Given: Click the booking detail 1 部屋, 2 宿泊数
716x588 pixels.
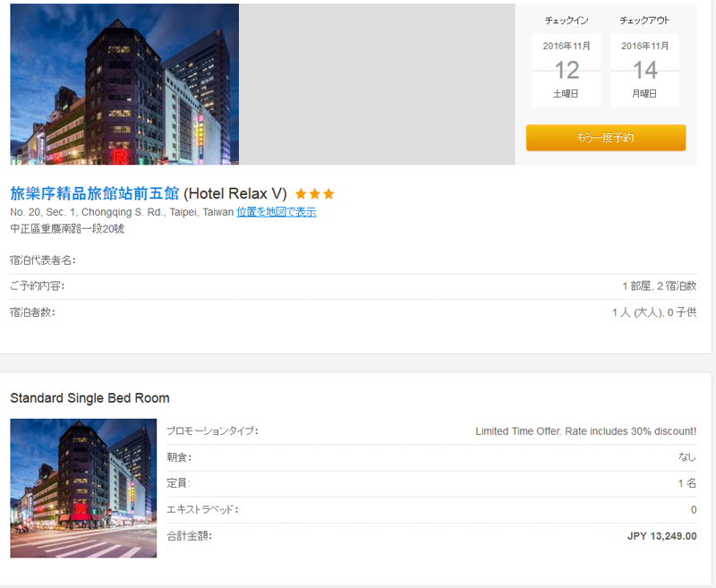Looking at the screenshot, I should coord(660,286).
